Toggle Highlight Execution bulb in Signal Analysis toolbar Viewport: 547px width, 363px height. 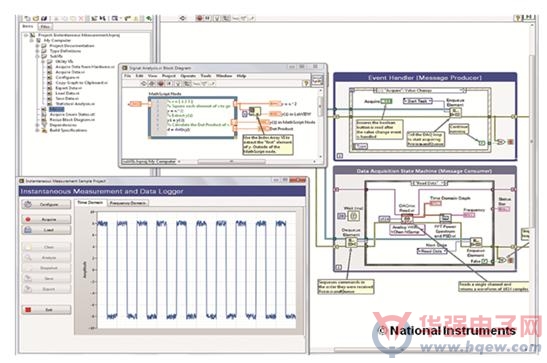coord(178,83)
